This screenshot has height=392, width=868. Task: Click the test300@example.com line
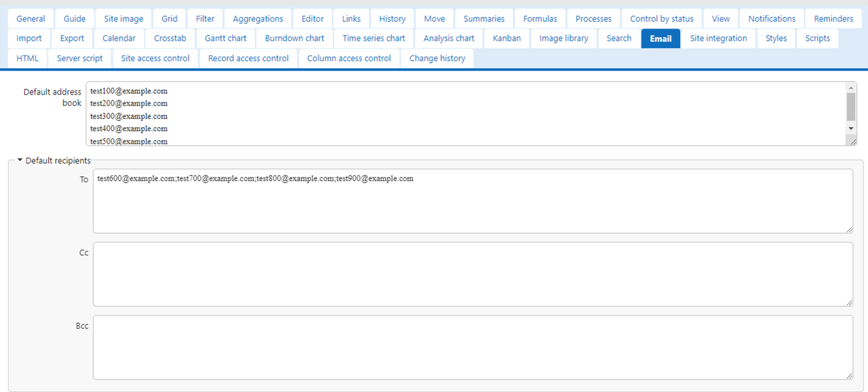pos(128,116)
